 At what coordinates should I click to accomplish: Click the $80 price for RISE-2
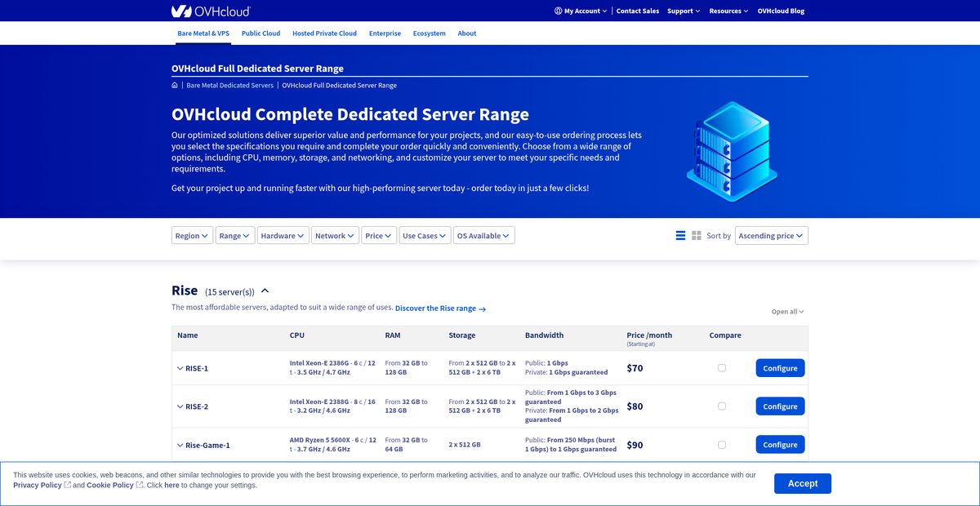635,406
